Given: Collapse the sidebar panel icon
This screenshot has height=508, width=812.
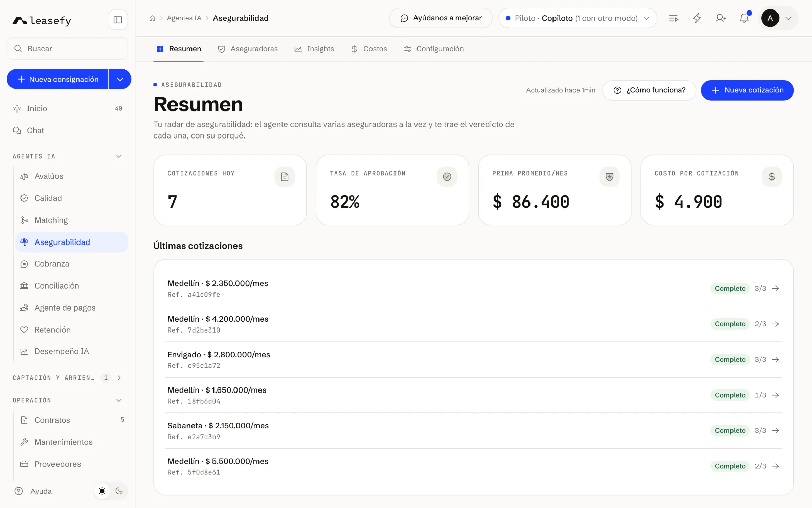Looking at the screenshot, I should [118, 20].
